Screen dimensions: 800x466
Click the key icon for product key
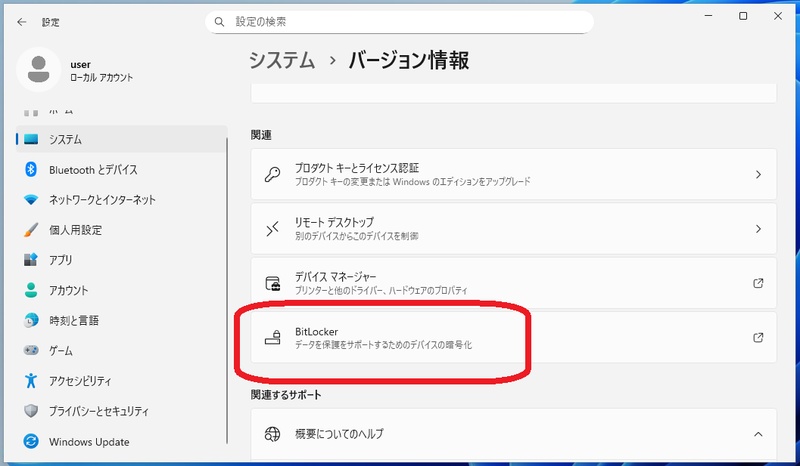[x=272, y=175]
